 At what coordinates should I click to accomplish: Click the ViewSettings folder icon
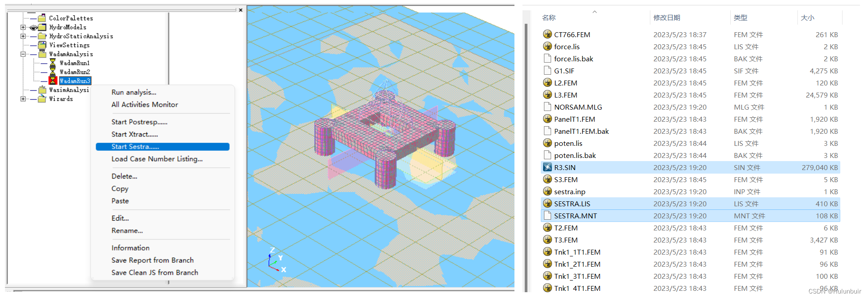tap(42, 45)
